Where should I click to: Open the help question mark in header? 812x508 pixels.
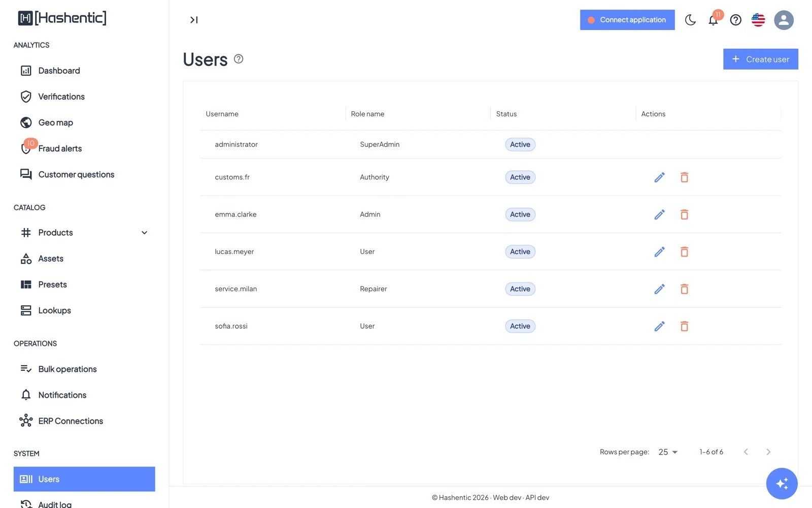(x=735, y=20)
